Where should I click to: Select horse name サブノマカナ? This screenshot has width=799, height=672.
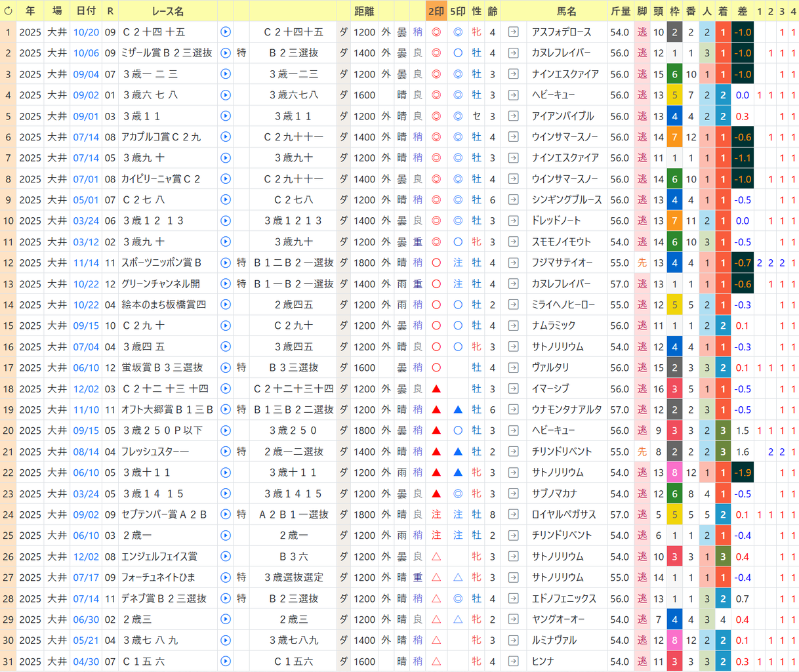554,493
